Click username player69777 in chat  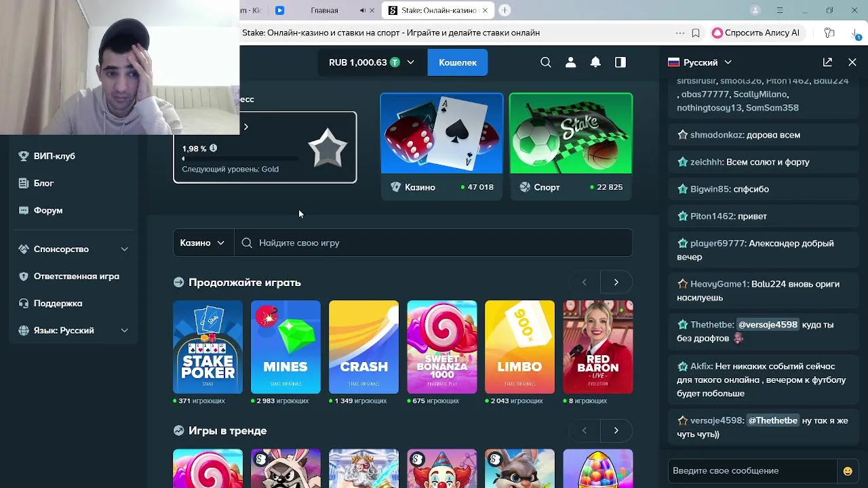tap(718, 243)
